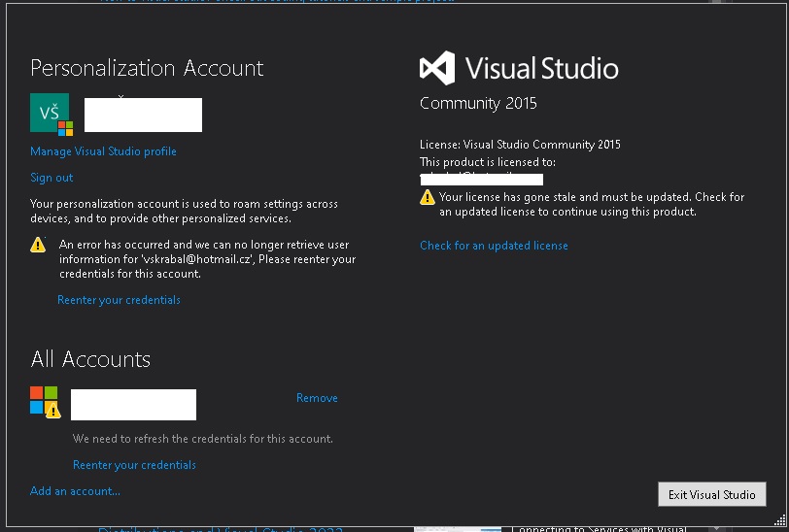This screenshot has height=532, width=789.
Task: Click the redacted licensed-to email
Action: click(x=481, y=180)
